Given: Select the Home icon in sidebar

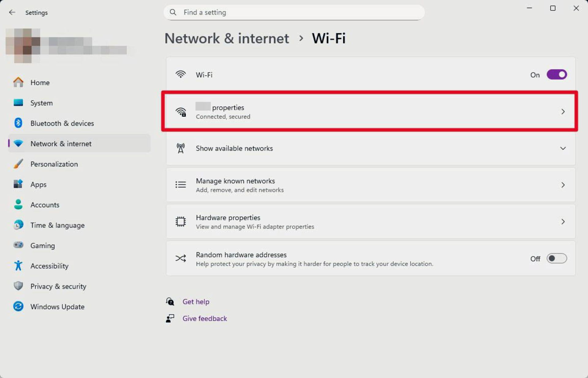Looking at the screenshot, I should coord(18,82).
